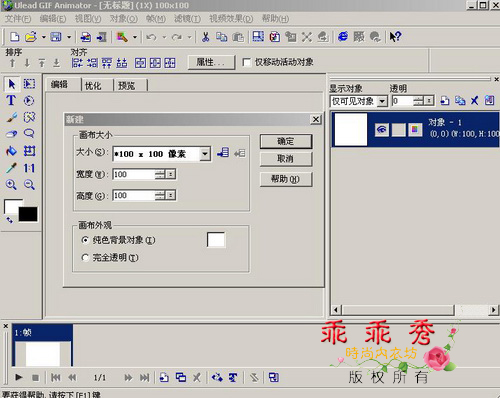The image size is (500, 398).
Task: Click the Properties button
Action: pos(211,62)
